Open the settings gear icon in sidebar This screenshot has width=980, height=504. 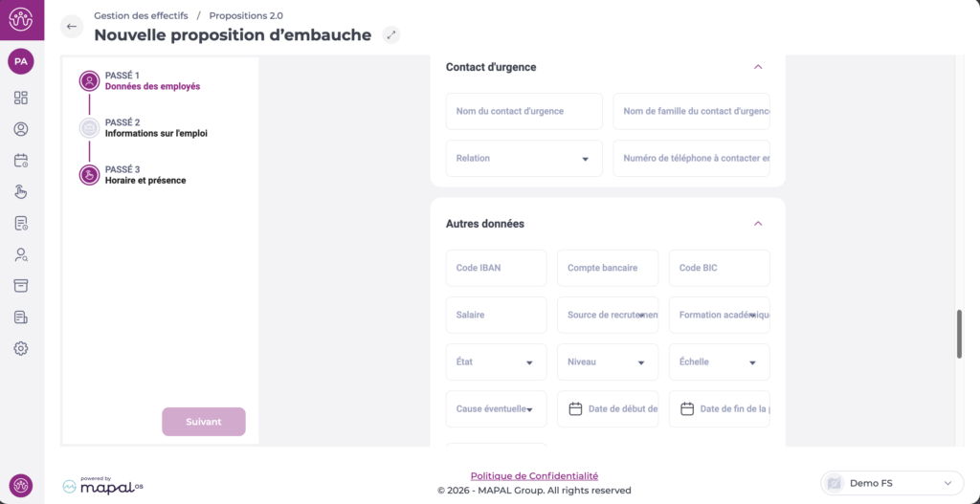(21, 348)
